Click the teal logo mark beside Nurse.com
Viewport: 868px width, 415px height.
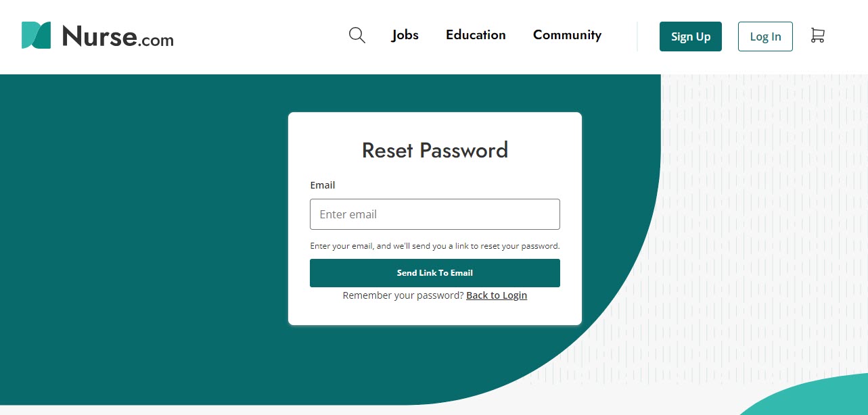(35, 34)
